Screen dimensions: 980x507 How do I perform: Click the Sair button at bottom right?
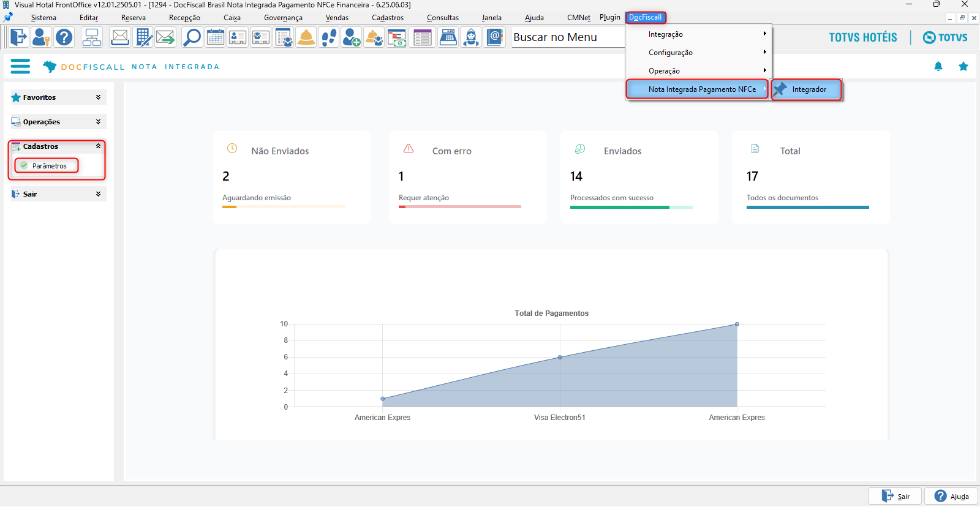coord(895,496)
